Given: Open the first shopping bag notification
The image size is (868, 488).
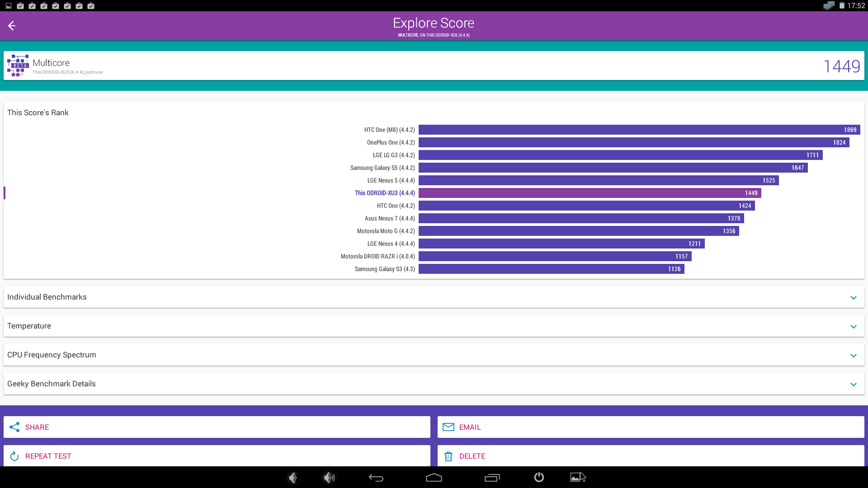Looking at the screenshot, I should (x=20, y=6).
